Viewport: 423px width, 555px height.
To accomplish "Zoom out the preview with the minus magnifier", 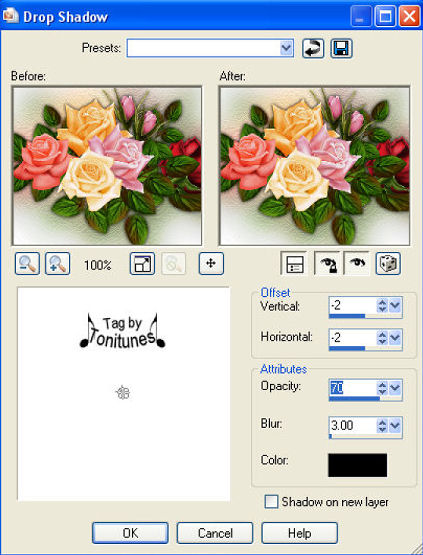I will tap(27, 264).
